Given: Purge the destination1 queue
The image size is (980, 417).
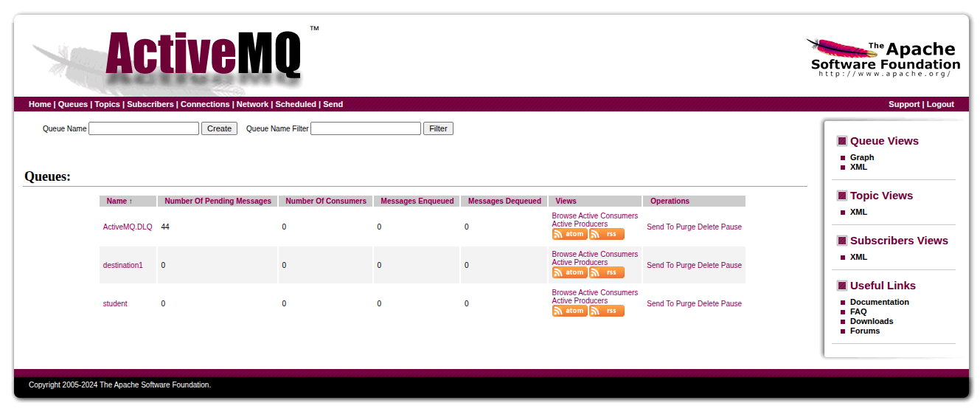Looking at the screenshot, I should (686, 265).
